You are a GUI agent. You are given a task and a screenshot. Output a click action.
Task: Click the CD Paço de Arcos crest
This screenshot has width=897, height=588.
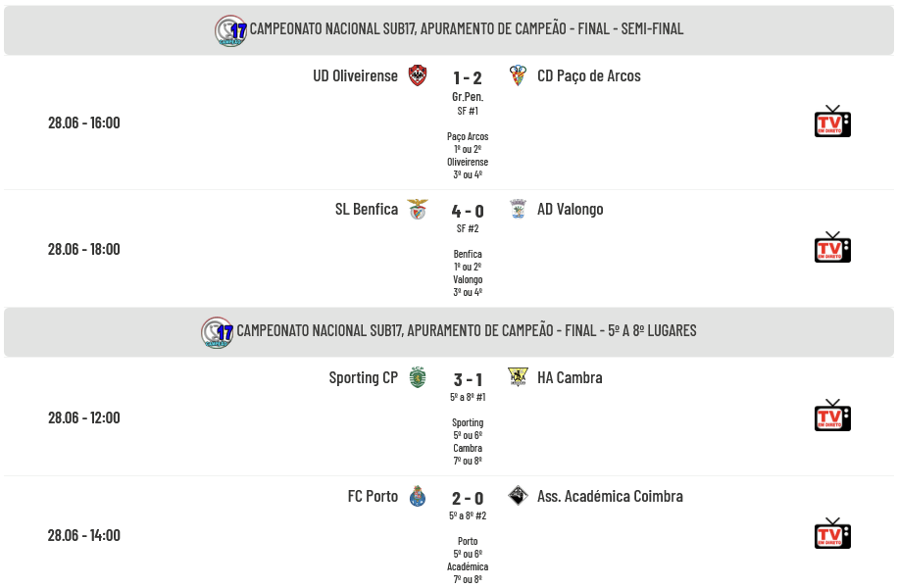(x=518, y=75)
